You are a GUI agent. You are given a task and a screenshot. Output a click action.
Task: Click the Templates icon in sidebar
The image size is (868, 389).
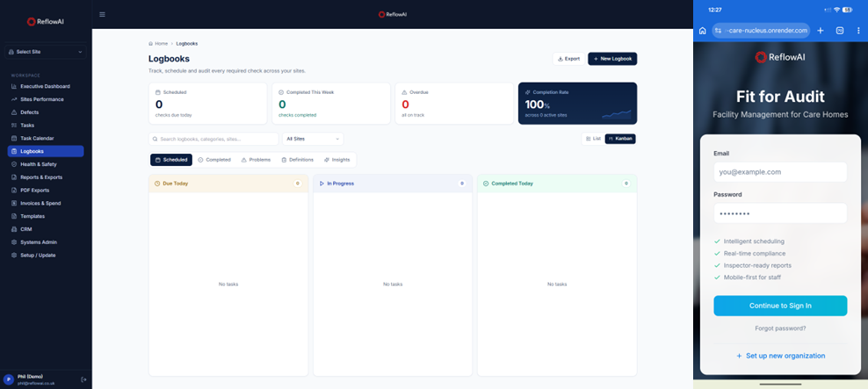[x=14, y=216]
